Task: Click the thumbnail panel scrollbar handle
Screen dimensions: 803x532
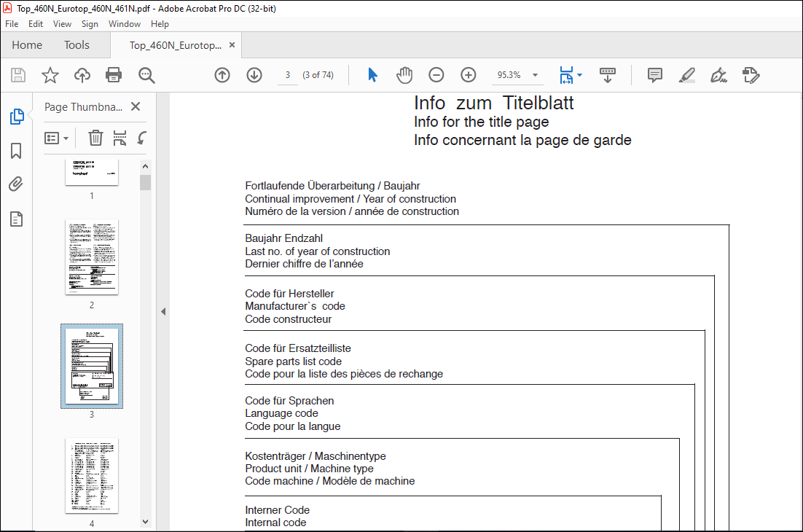Action: coord(146,182)
